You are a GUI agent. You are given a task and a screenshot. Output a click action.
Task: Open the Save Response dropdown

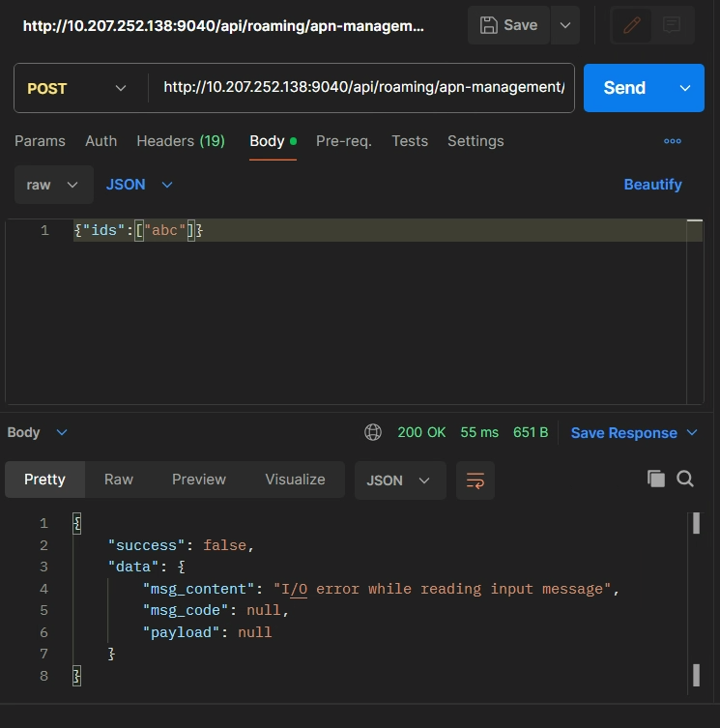click(x=634, y=433)
